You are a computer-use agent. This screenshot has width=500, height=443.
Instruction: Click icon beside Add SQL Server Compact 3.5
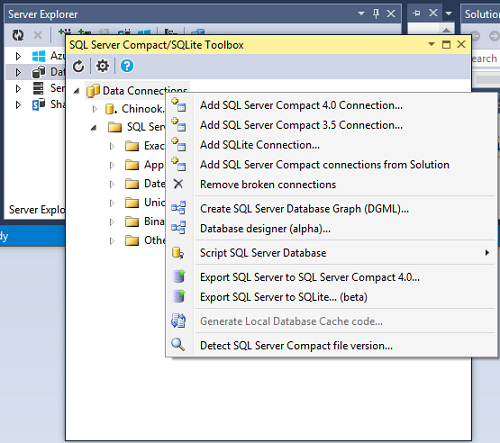tap(179, 125)
